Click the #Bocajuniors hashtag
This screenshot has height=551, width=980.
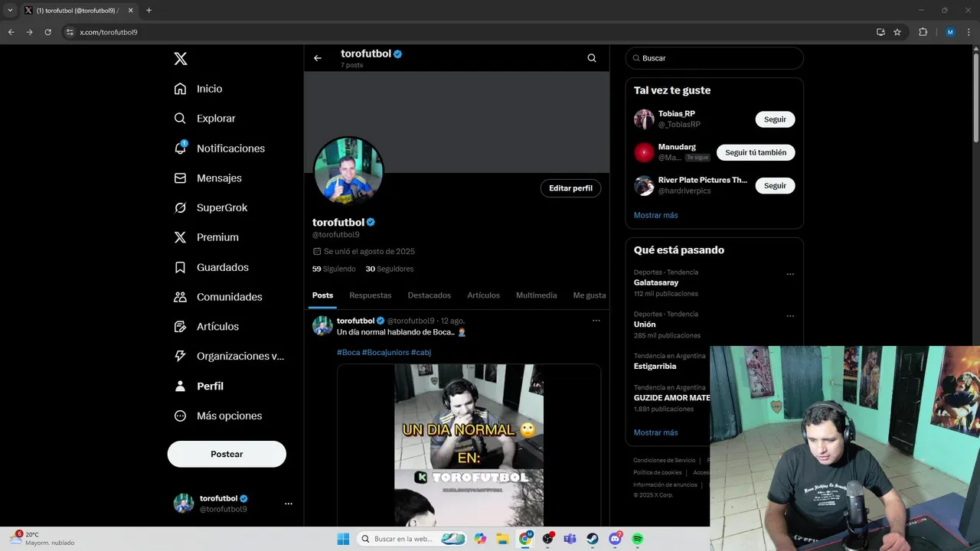[x=385, y=352]
